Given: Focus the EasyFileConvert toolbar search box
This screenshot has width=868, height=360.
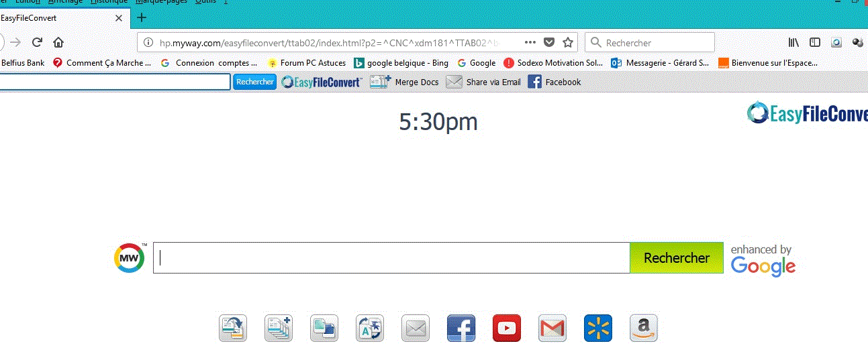Looking at the screenshot, I should pyautogui.click(x=115, y=82).
